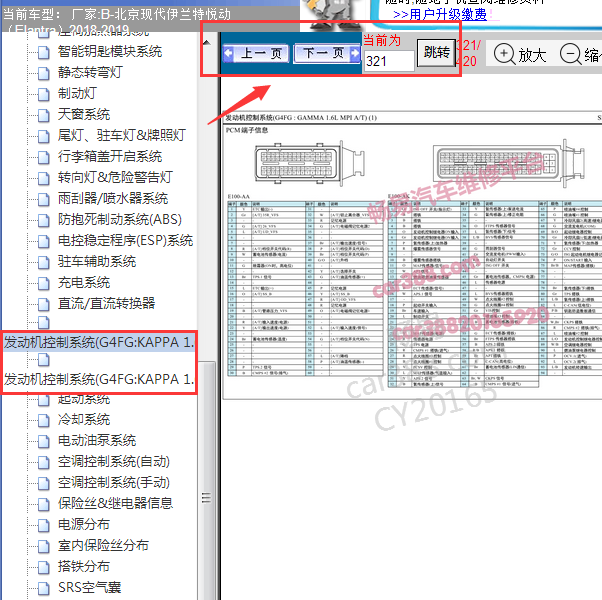Open 室内保险丝分布 entry

(x=103, y=546)
